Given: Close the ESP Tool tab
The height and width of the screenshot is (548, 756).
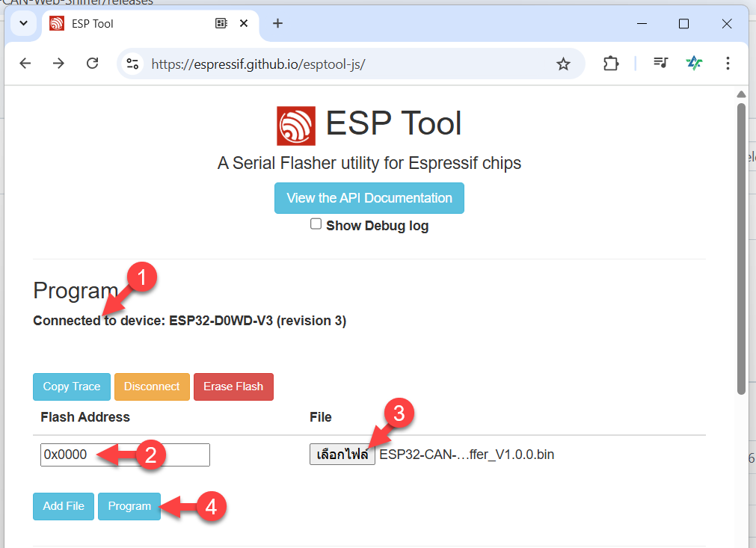Looking at the screenshot, I should pyautogui.click(x=244, y=23).
